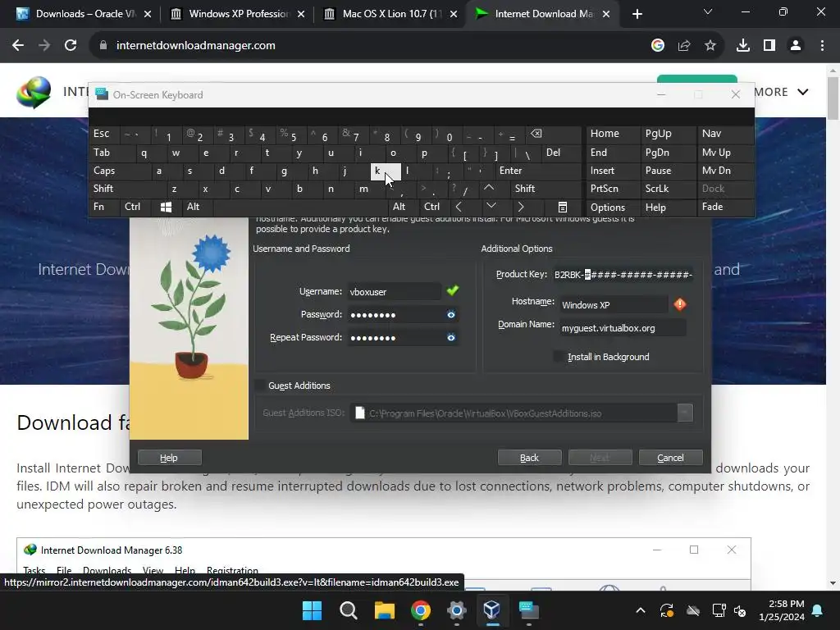Image resolution: width=840 pixels, height=630 pixels.
Task: Click Internet Download Manager logo on webpage
Action: click(x=34, y=92)
